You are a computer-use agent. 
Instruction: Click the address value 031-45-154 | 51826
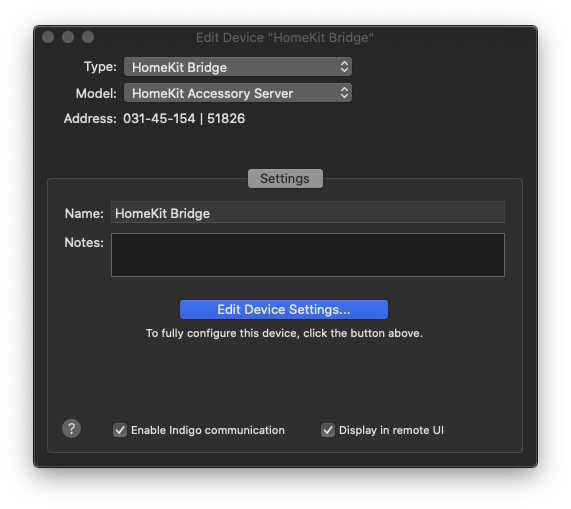click(184, 119)
